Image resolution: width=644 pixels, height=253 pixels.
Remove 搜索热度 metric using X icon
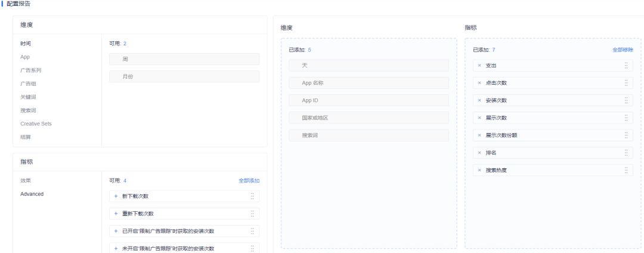pyautogui.click(x=479, y=170)
